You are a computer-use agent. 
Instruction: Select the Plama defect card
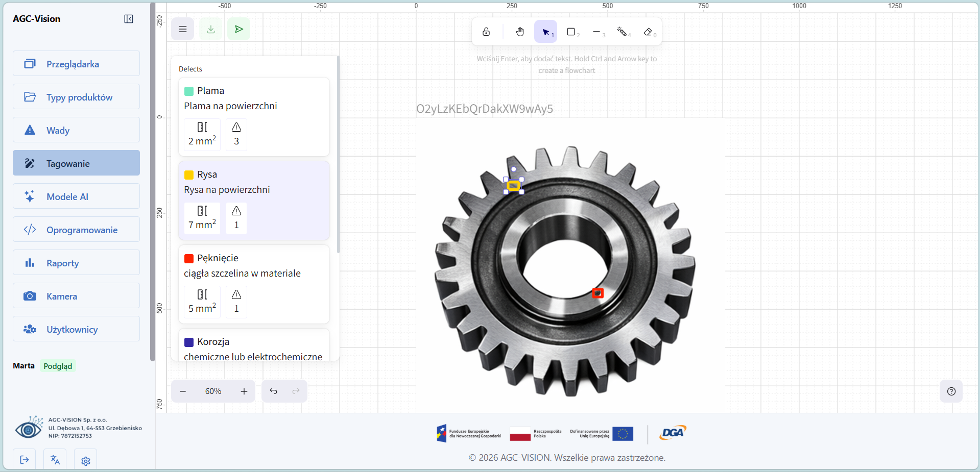254,116
